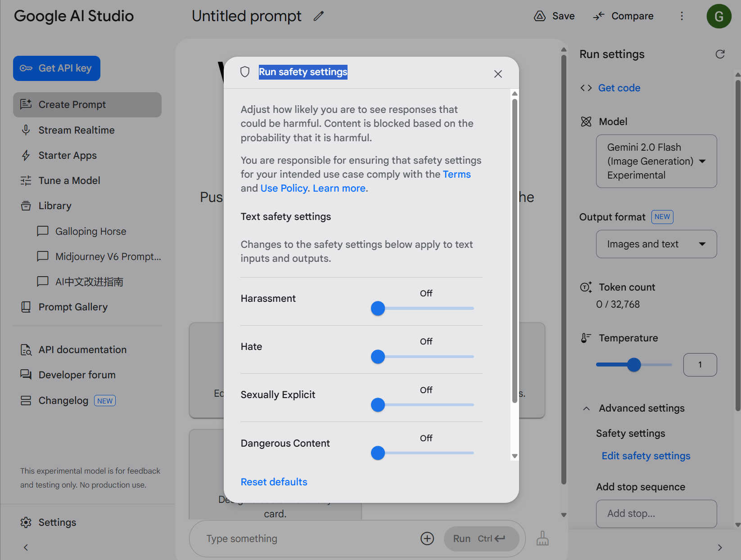Click the Reset defaults link
Image resolution: width=741 pixels, height=560 pixels.
[x=274, y=482]
